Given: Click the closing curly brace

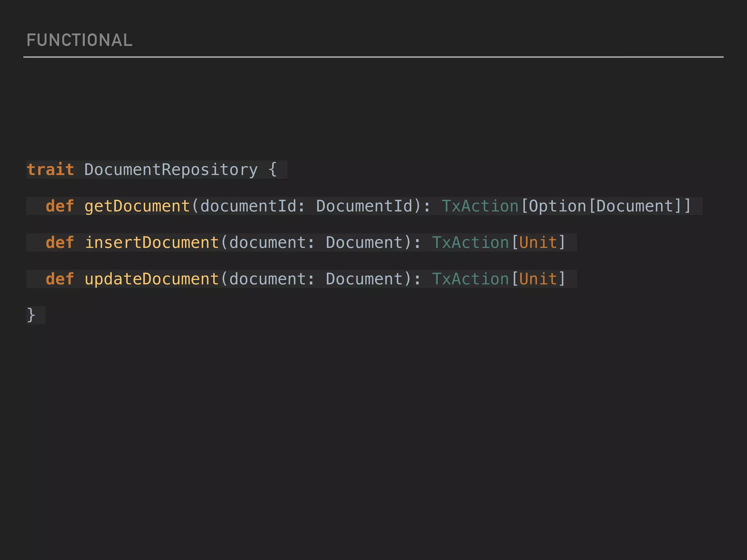Looking at the screenshot, I should (31, 315).
